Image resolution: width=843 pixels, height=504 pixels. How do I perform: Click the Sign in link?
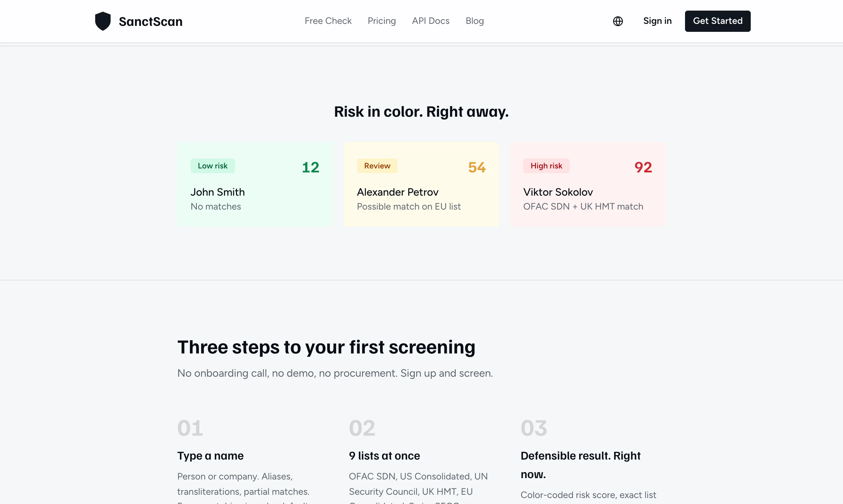point(657,21)
